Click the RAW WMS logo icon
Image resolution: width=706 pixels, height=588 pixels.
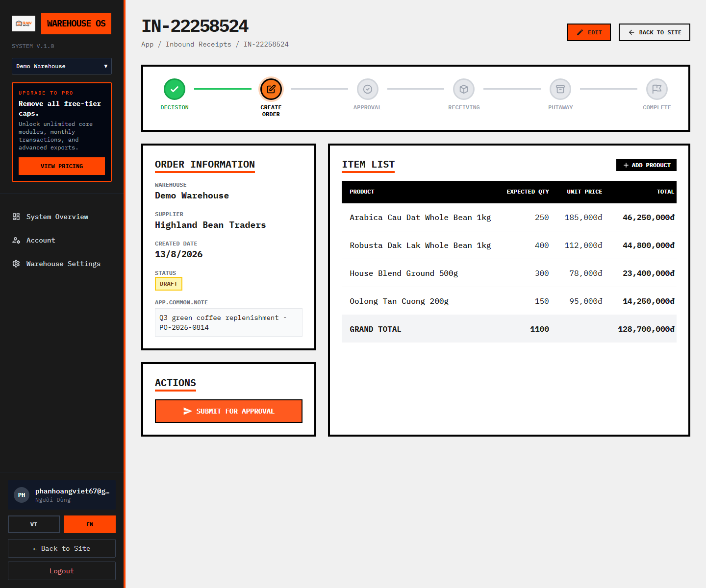[x=24, y=24]
